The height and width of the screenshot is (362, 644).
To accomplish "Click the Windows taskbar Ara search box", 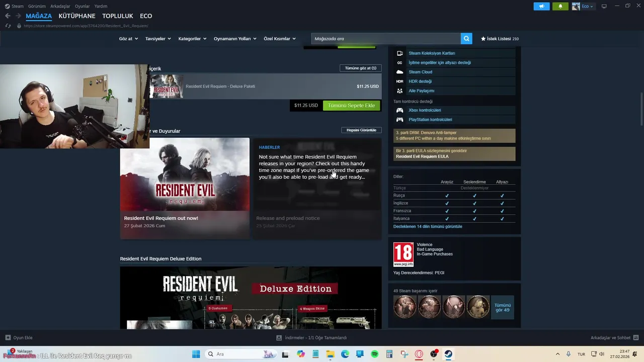I will click(x=240, y=354).
